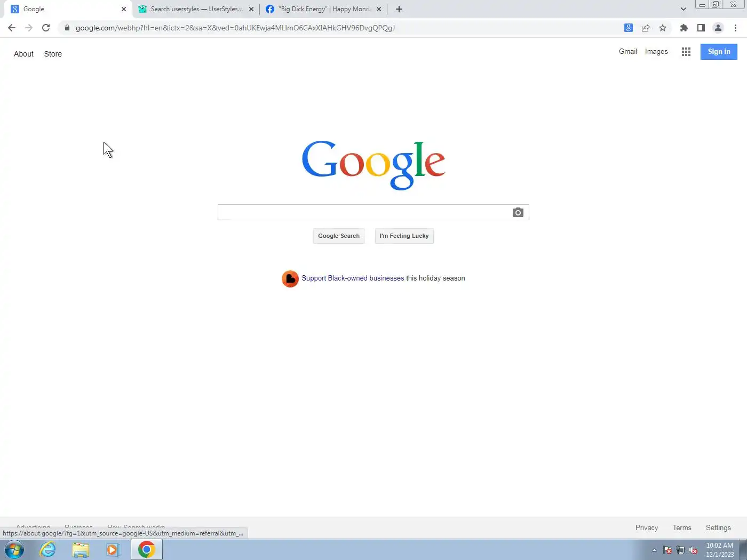
Task: Click the muted volume tray icon
Action: pyautogui.click(x=693, y=550)
